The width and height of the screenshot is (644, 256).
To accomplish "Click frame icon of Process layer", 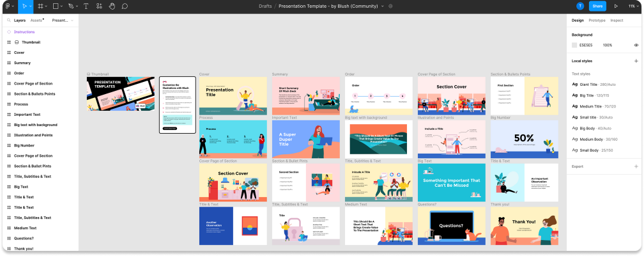I will click(x=9, y=104).
